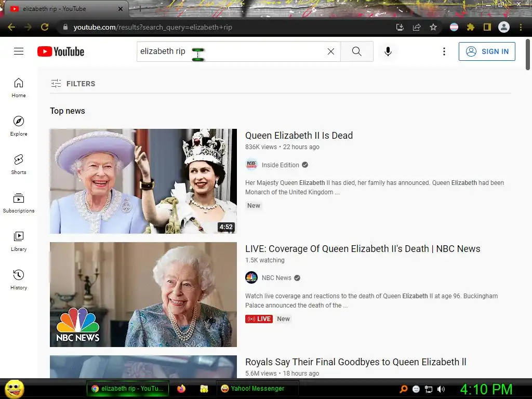
Task: Click the install app icon in address bar
Action: coord(400,27)
